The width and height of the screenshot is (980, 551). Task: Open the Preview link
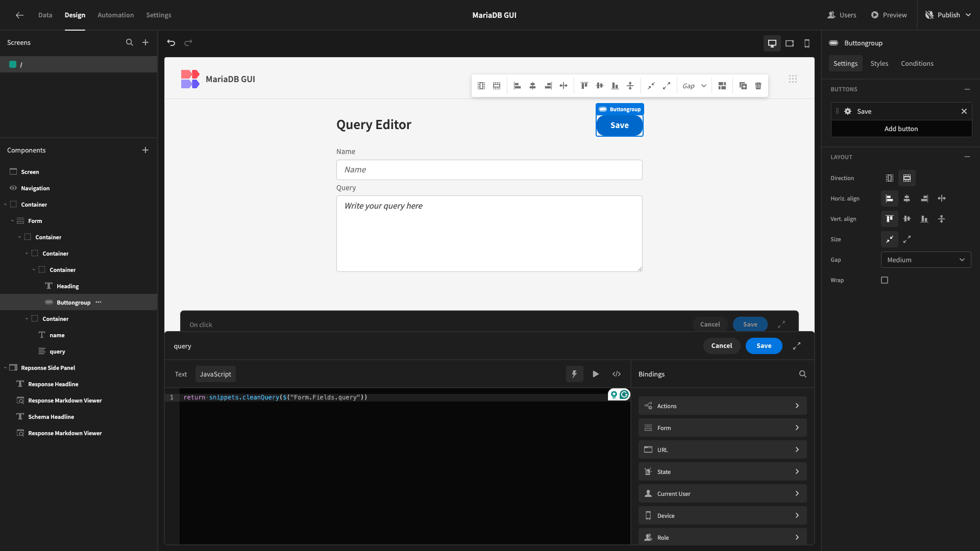pyautogui.click(x=889, y=15)
